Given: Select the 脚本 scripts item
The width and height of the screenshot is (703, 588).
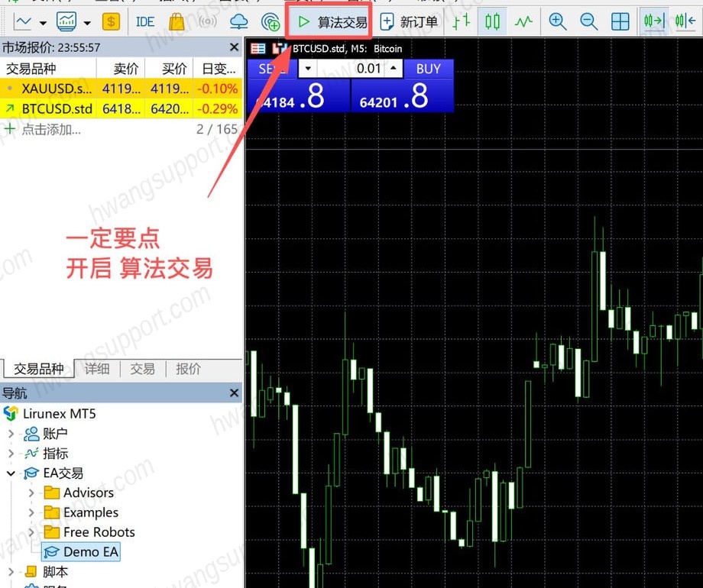Looking at the screenshot, I should click(x=55, y=572).
